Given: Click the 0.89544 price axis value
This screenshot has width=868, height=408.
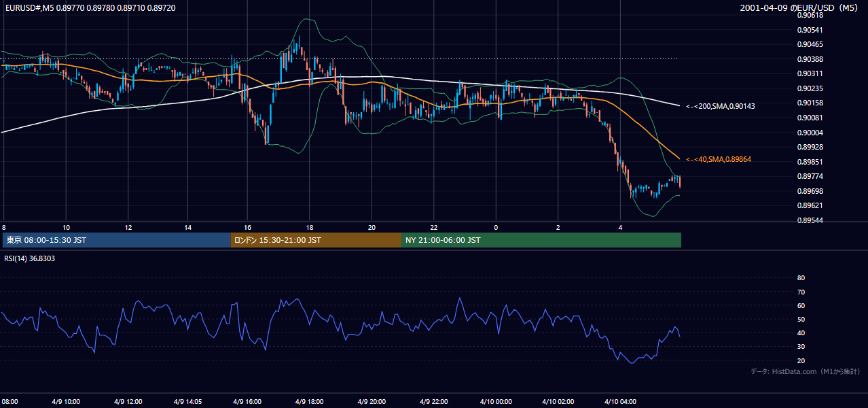Looking at the screenshot, I should pos(810,220).
